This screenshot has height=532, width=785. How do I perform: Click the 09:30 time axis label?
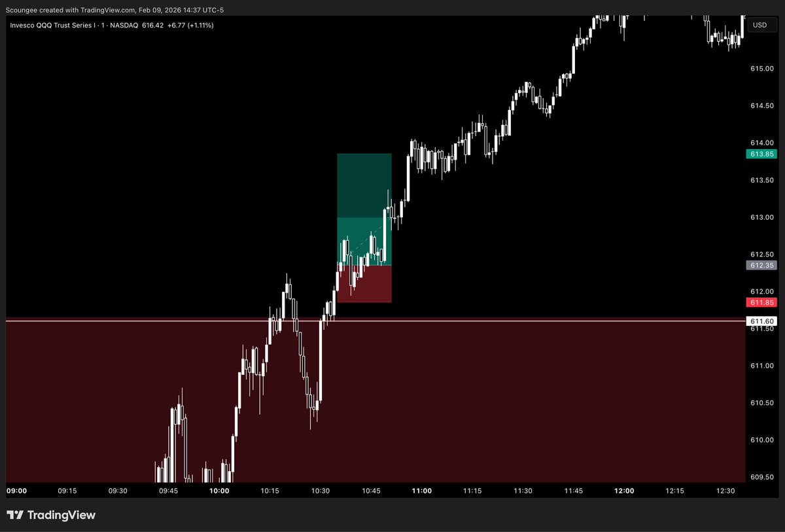(118, 491)
